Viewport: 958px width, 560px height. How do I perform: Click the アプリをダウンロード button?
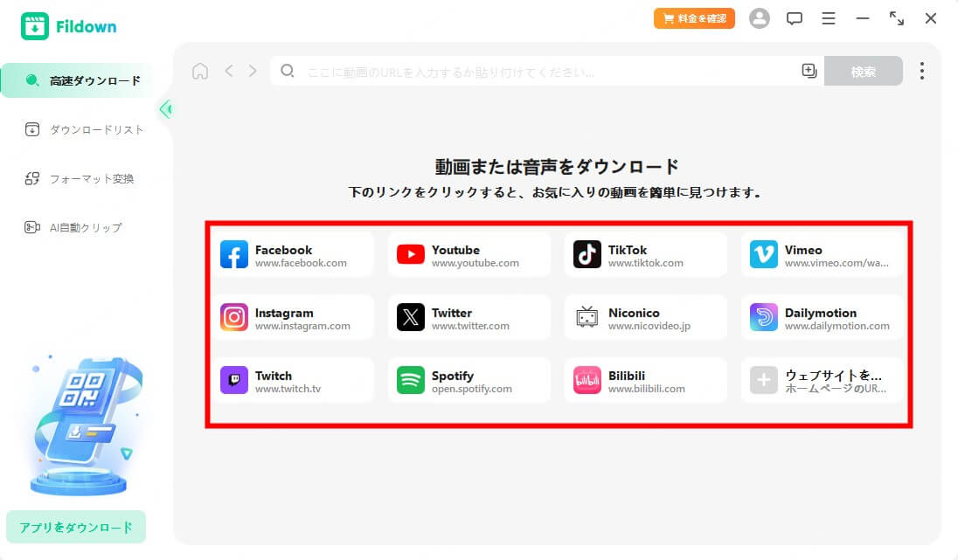(76, 527)
